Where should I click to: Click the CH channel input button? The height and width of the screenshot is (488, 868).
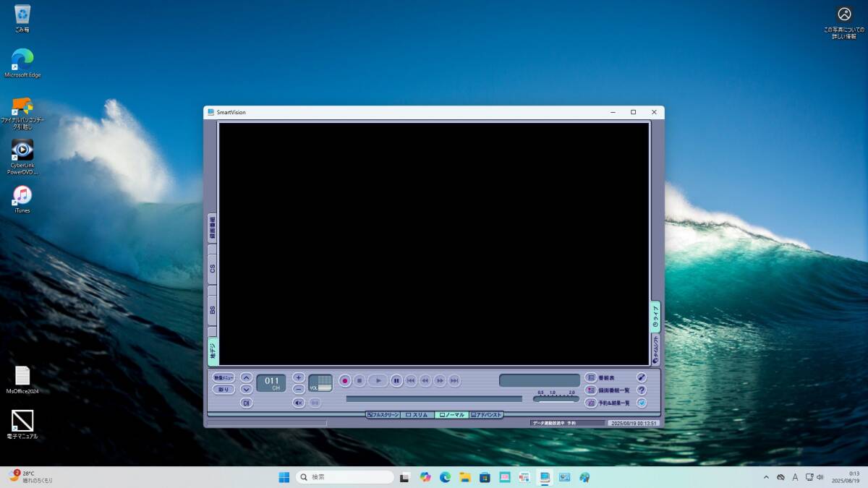pos(246,403)
